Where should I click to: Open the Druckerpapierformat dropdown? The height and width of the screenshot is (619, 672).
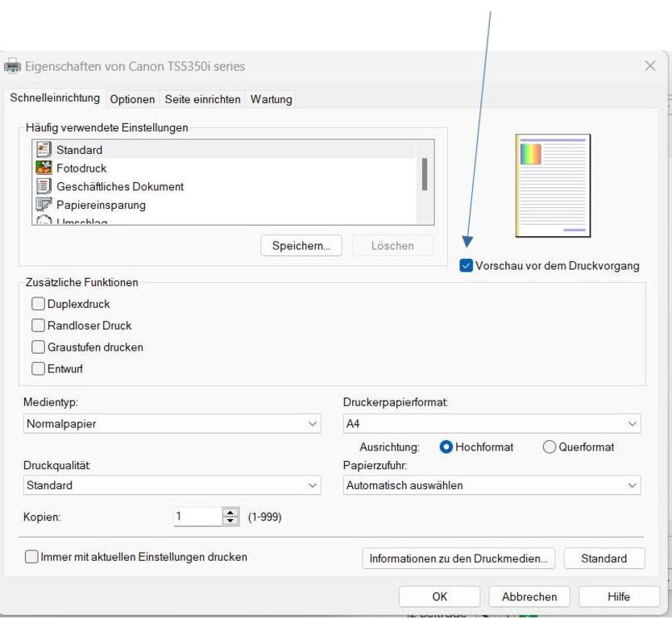tap(492, 423)
